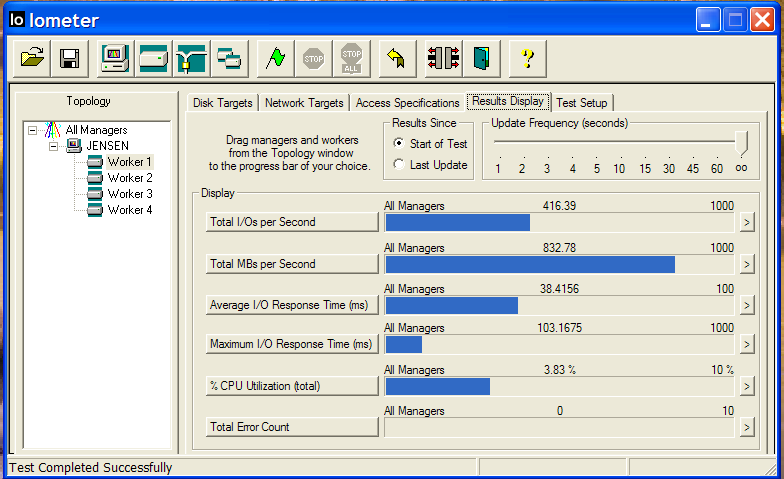Collapse the JENSEN manager node

(x=54, y=146)
